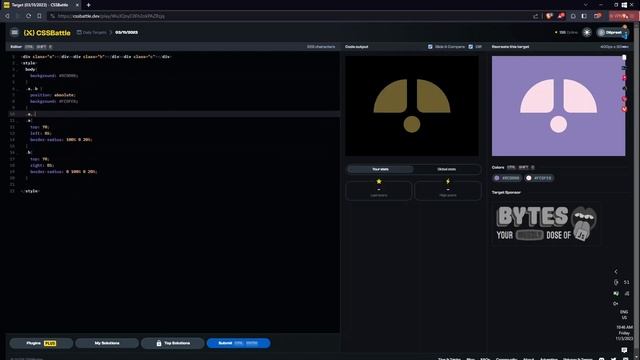Open locked Top Solutions

(173, 343)
